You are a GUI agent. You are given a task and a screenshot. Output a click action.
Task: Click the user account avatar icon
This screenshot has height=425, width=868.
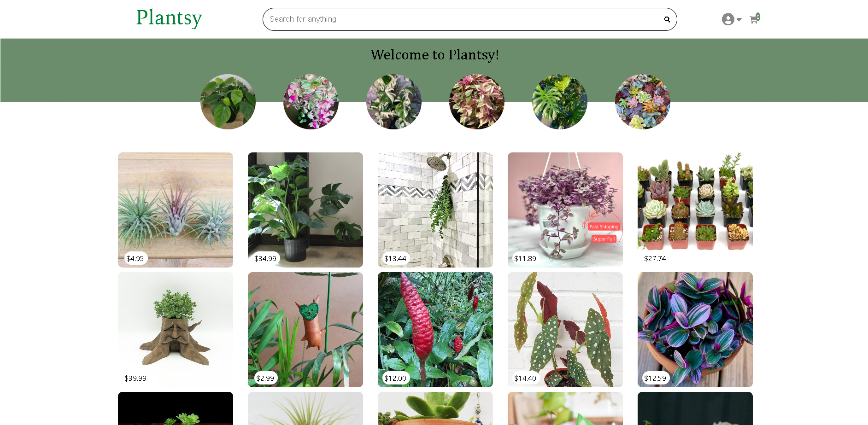point(728,19)
